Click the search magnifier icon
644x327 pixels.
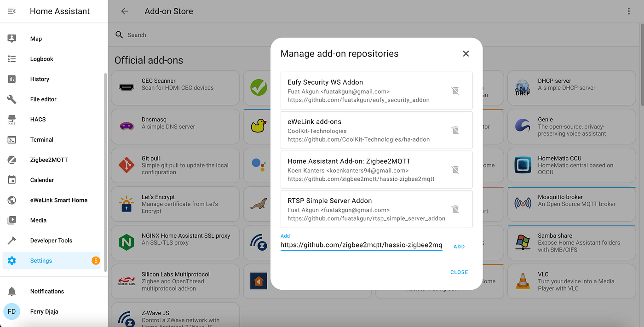point(119,35)
